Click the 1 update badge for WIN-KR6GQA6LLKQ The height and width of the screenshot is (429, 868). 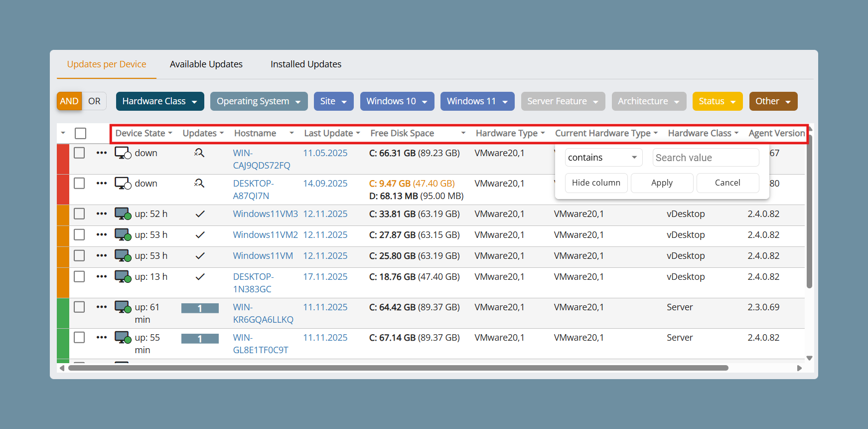pyautogui.click(x=200, y=308)
